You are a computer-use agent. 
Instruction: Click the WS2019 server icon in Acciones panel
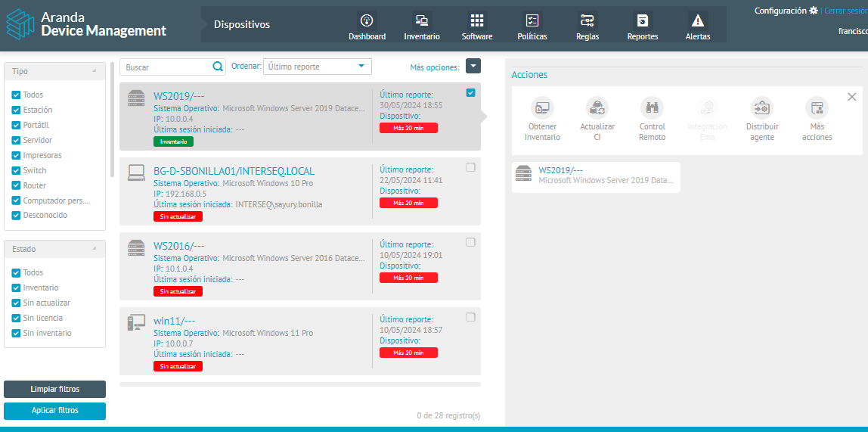523,173
